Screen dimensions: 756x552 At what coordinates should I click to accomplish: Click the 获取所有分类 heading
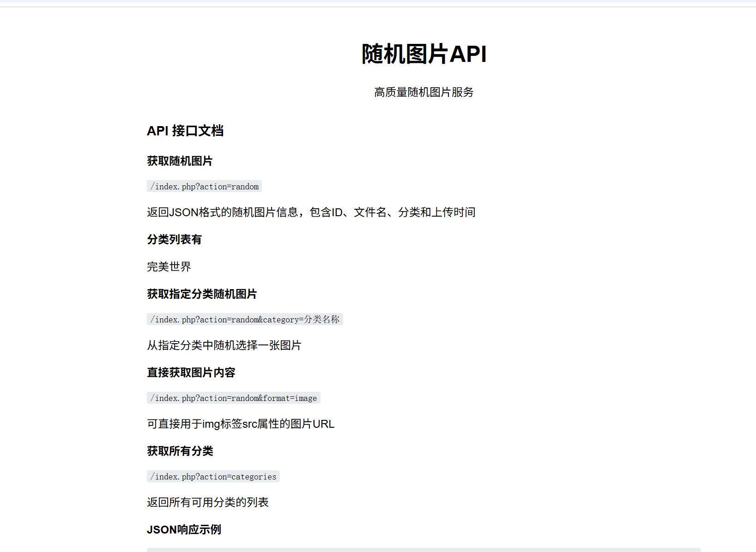click(x=180, y=451)
